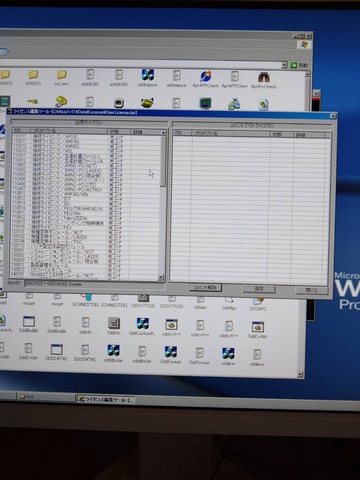Open the AprEnvCheck binoculars icon
Screen dimensions: 360x480
(x=264, y=77)
